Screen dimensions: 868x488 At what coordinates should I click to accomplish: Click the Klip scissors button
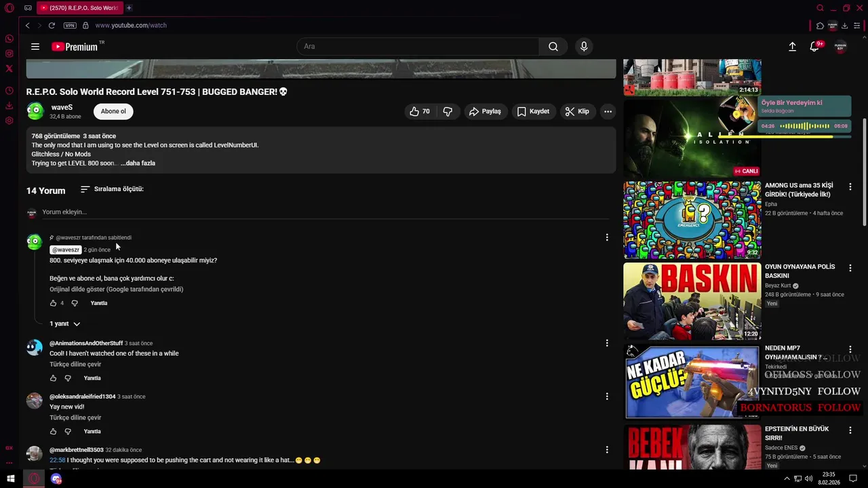[577, 112]
